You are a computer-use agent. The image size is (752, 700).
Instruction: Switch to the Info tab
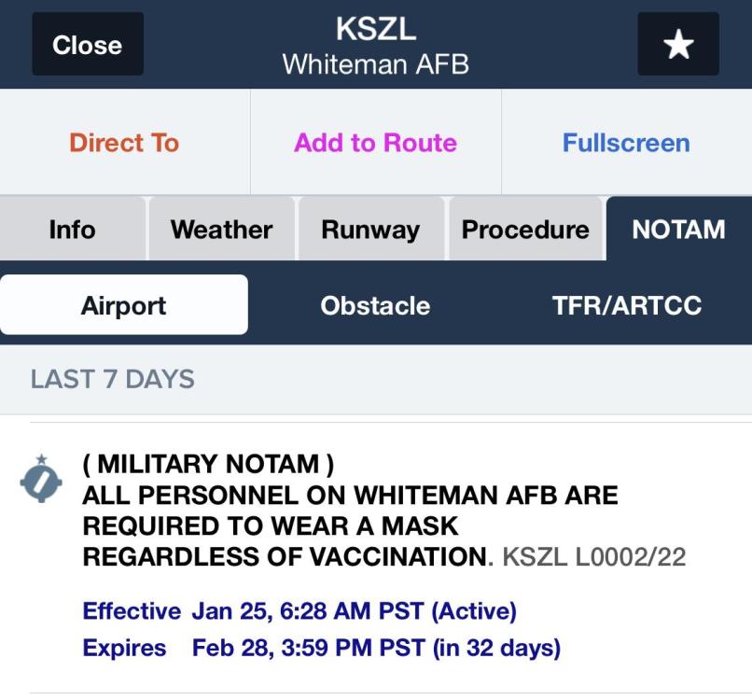pos(73,229)
